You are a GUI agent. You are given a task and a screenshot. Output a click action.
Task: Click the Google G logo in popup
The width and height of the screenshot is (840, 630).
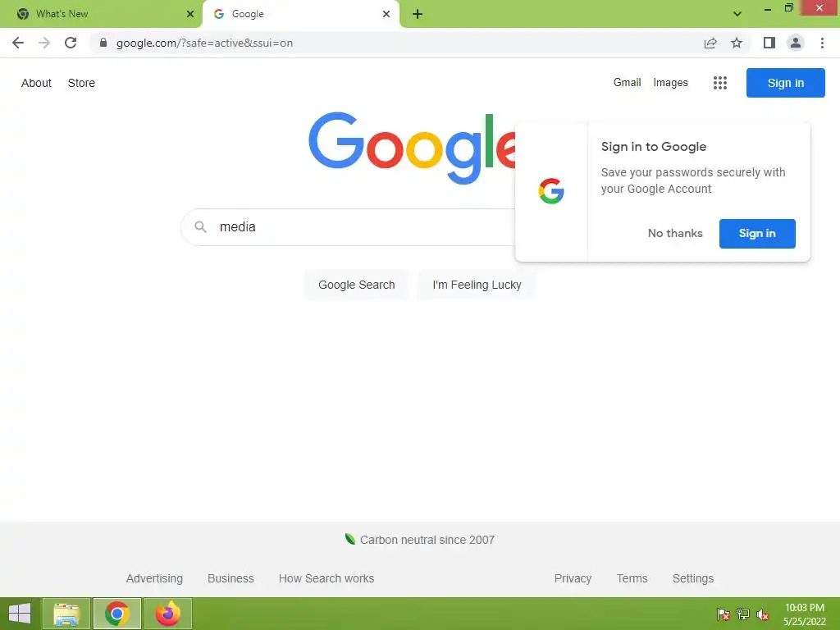pos(551,191)
